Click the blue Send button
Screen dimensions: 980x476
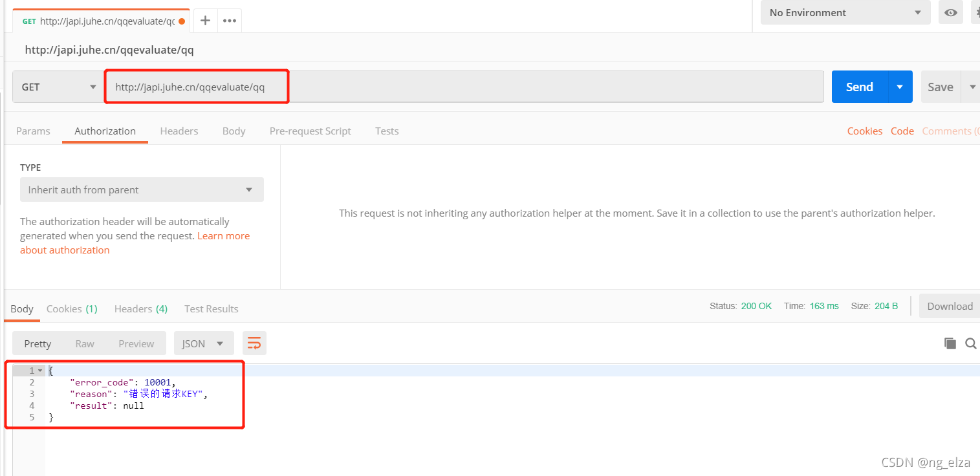pos(860,87)
